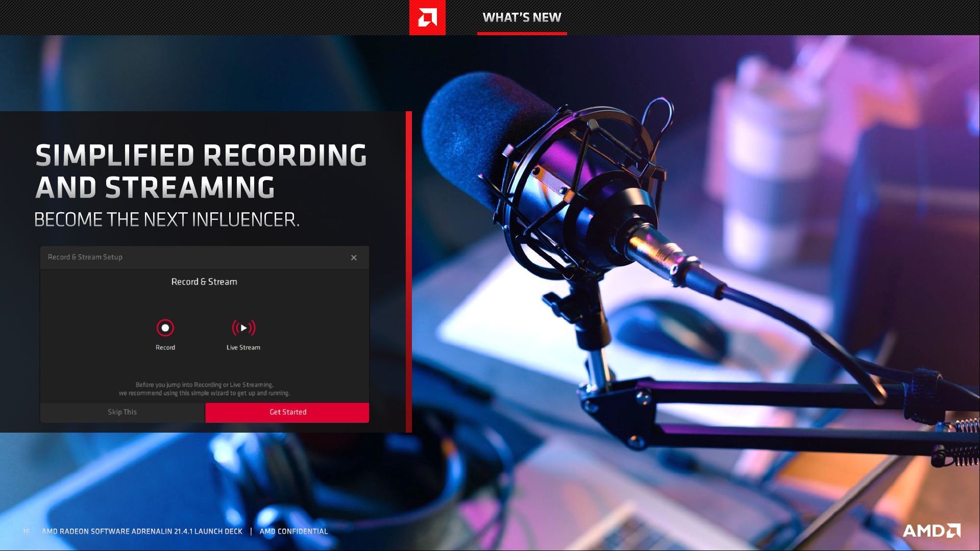The height and width of the screenshot is (551, 980).
Task: Click the wizard recommendation text
Action: (204, 389)
